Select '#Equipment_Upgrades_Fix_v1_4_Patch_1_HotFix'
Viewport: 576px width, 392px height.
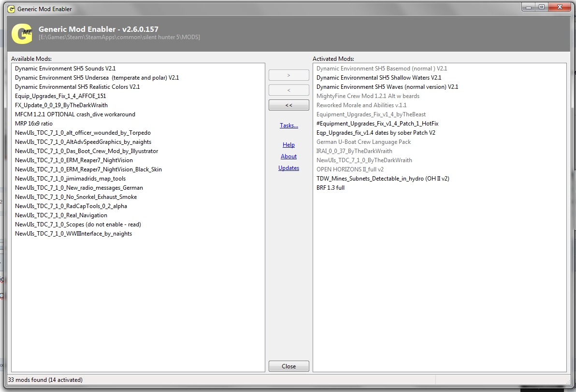coord(377,124)
